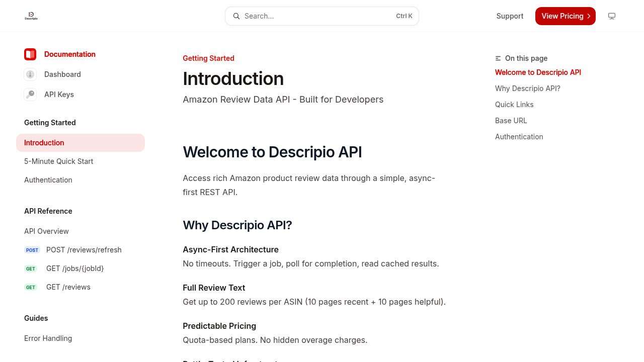Click the Dashboard gauge icon

(x=30, y=74)
